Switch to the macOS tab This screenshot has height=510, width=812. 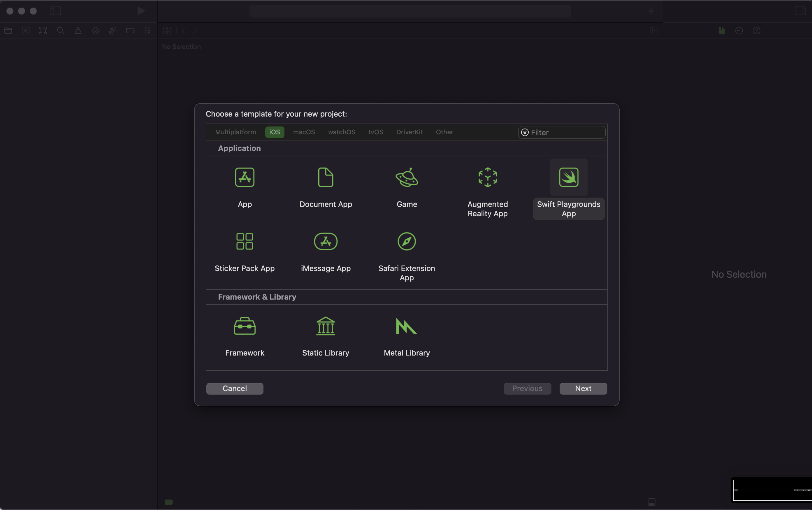click(304, 132)
